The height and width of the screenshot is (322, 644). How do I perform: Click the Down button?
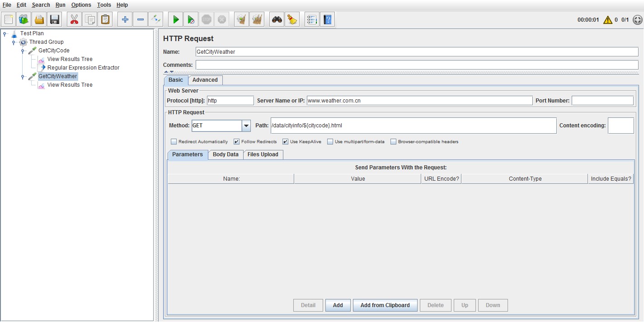coord(493,305)
